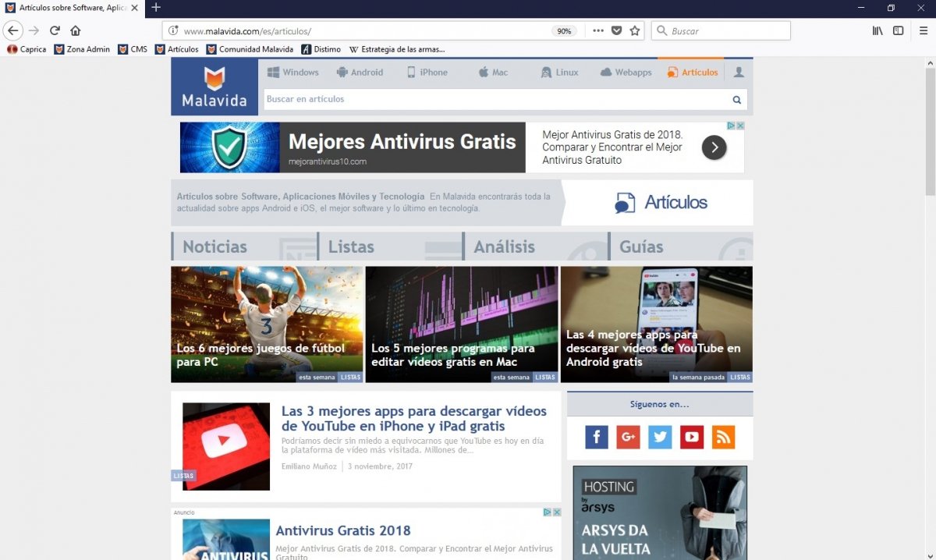Viewport: 936px width, 560px height.
Task: Open the Firefox hamburger menu
Action: pos(924,31)
